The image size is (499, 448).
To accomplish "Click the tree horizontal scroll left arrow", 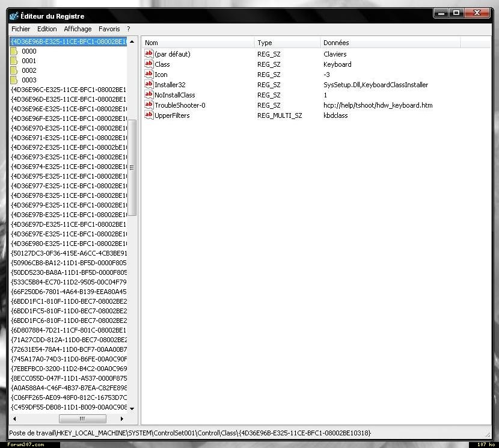I will point(14,419).
